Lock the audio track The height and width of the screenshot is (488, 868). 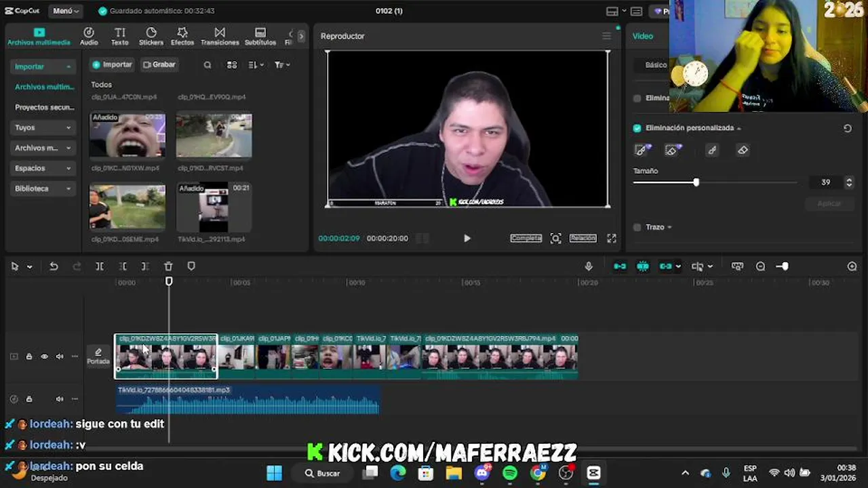[x=29, y=399]
